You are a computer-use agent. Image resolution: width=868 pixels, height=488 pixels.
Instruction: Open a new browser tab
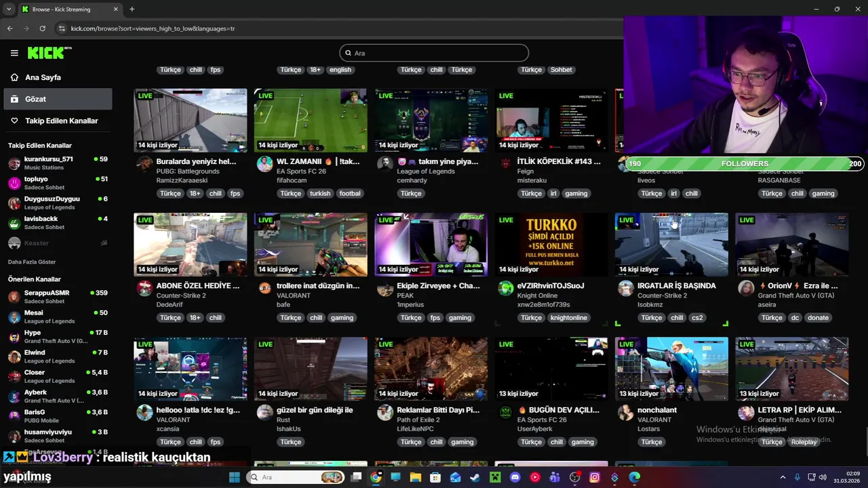click(x=132, y=9)
